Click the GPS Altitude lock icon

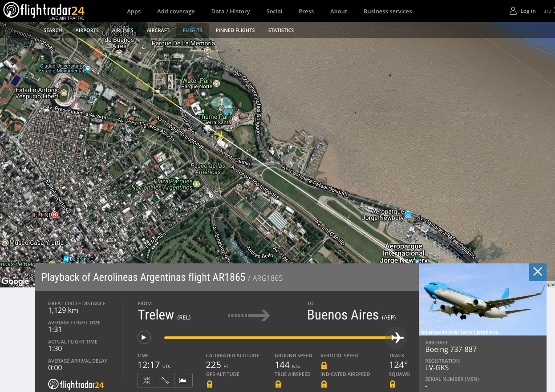210,384
